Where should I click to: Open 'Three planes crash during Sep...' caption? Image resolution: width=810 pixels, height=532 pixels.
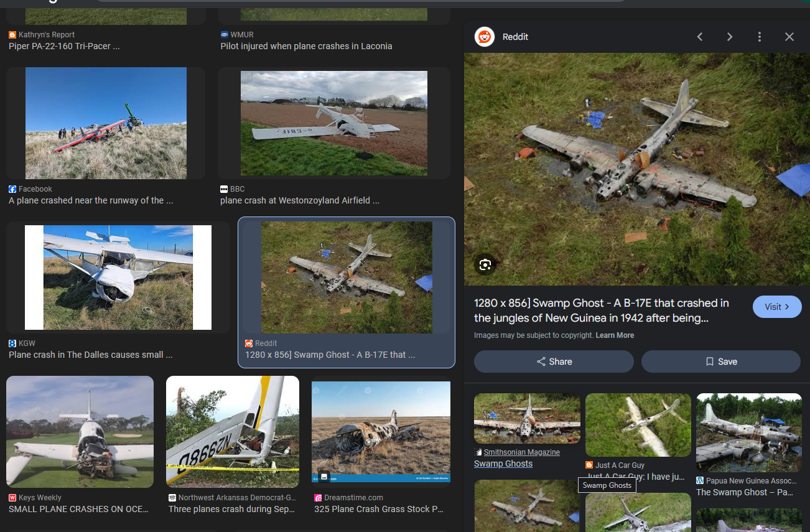(231, 509)
